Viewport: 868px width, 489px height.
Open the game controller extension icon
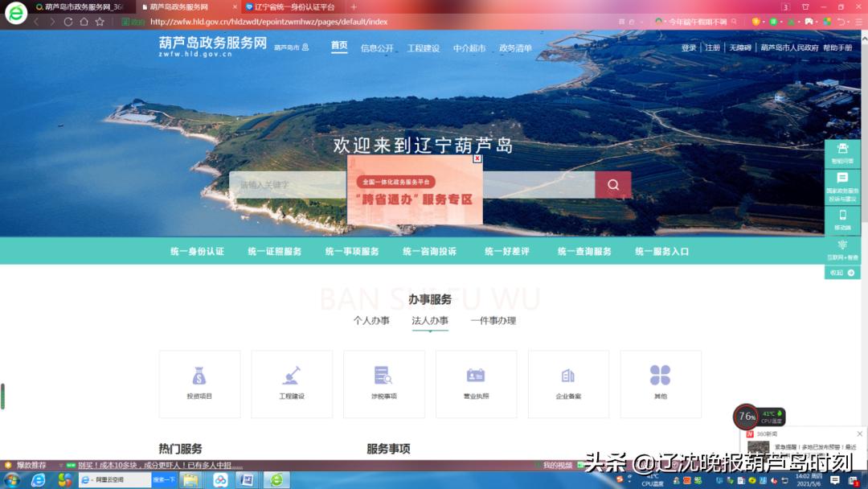(809, 22)
